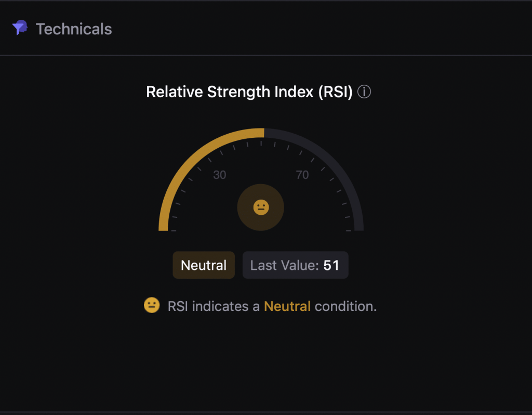The width and height of the screenshot is (532, 415).
Task: Click the "RSI indicates a" summary text
Action: coord(214,306)
